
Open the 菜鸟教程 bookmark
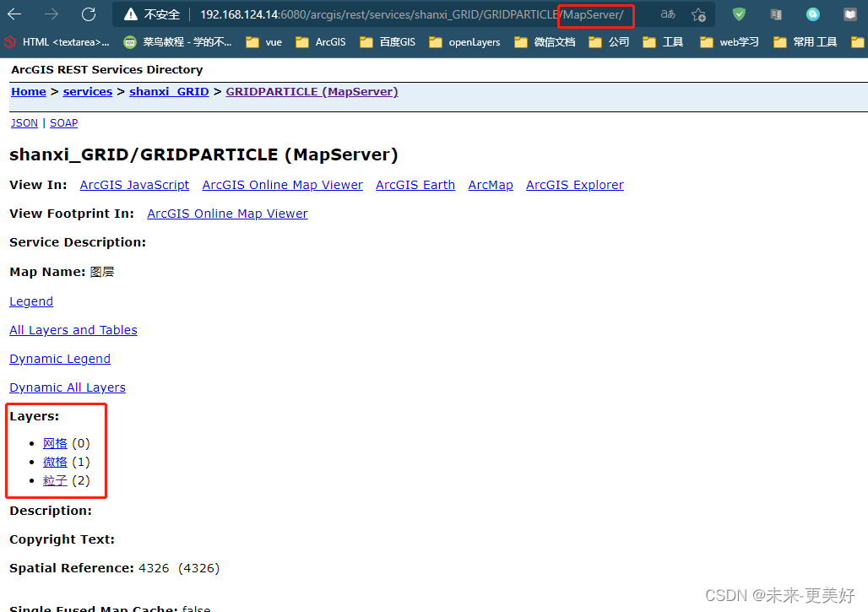(177, 42)
